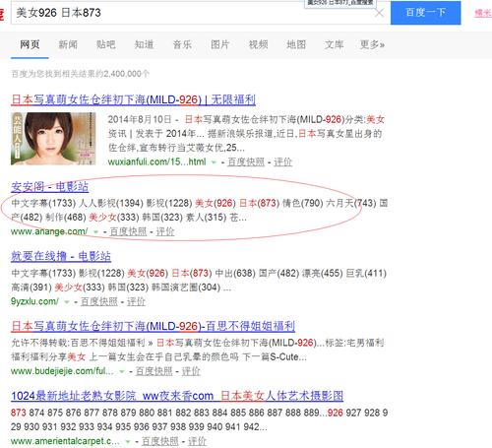This screenshot has height=448, width=492.
Task: Open the 1024最新地址老熟女影院 result
Action: click(x=177, y=396)
